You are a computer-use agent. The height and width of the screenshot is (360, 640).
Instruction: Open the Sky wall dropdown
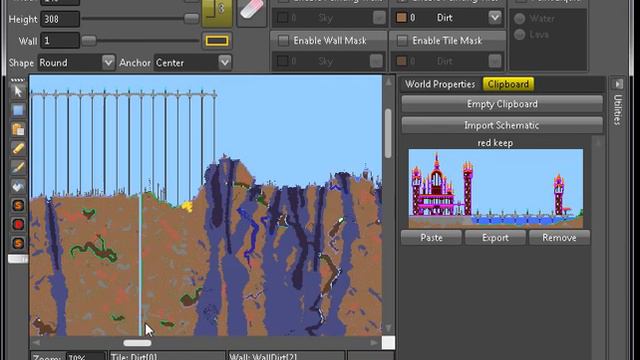pos(379,18)
